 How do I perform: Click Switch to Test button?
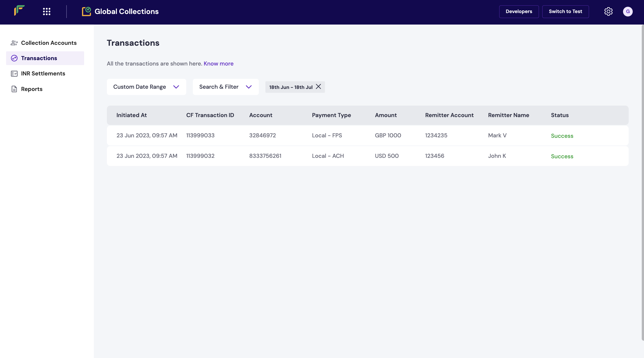(565, 11)
